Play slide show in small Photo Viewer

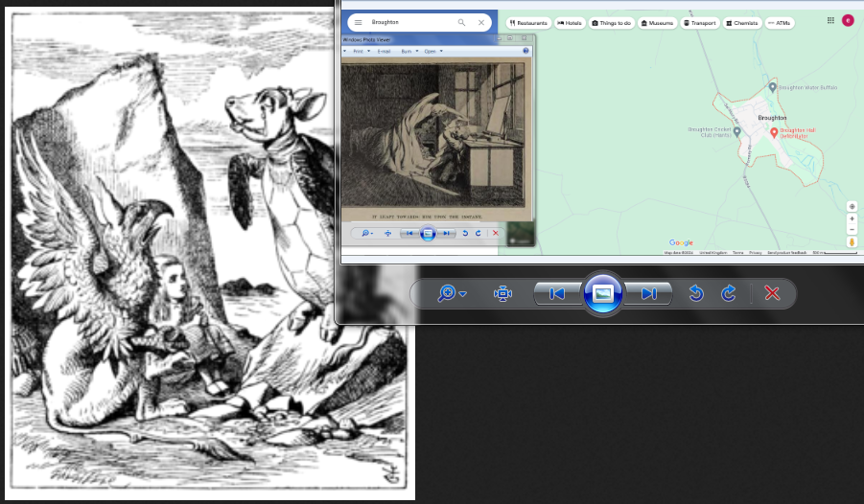click(428, 234)
